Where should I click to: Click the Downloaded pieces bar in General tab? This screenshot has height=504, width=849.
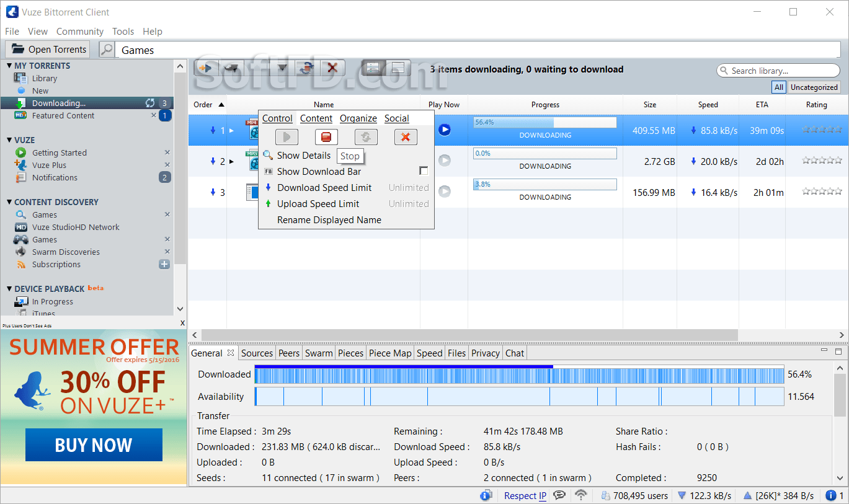pyautogui.click(x=520, y=374)
